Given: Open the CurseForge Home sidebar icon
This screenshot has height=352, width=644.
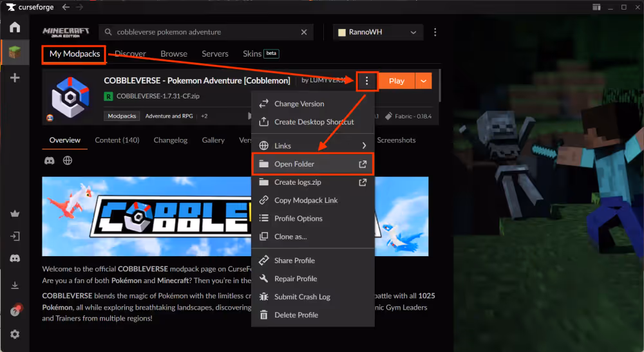Looking at the screenshot, I should 15,27.
